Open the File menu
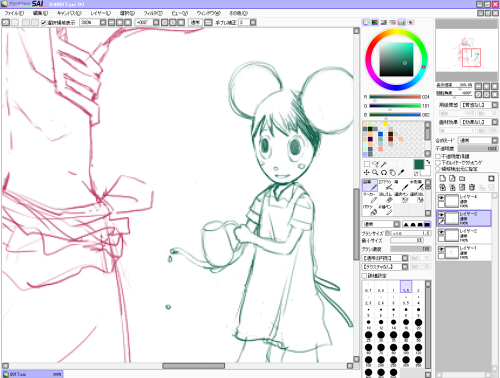The height and width of the screenshot is (378, 500). [14, 13]
